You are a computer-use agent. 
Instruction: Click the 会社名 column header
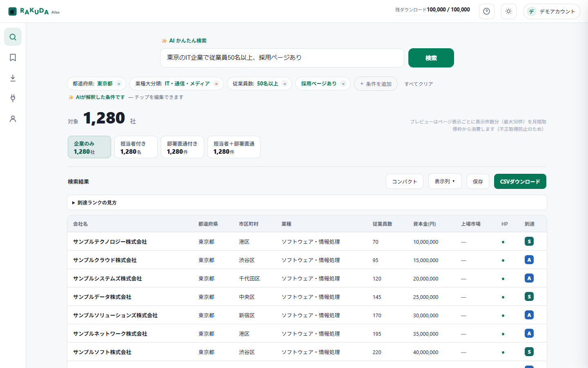coord(80,224)
